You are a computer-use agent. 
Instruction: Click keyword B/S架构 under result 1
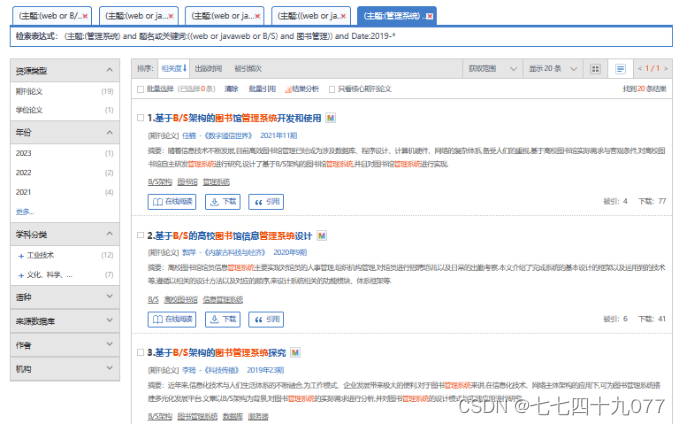(x=160, y=182)
